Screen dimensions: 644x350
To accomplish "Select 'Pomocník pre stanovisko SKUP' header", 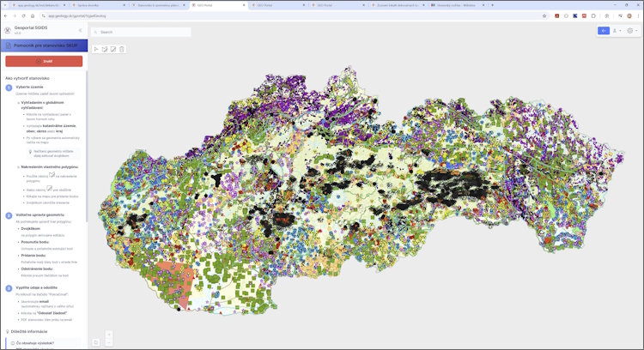I will [x=46, y=45].
